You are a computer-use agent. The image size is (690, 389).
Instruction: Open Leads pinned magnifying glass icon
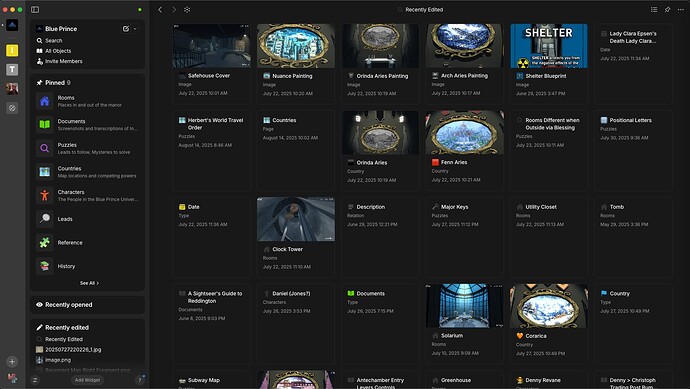[44, 219]
